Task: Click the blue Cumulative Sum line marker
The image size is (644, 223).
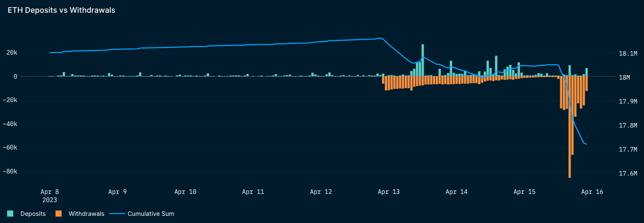Action: [118, 214]
